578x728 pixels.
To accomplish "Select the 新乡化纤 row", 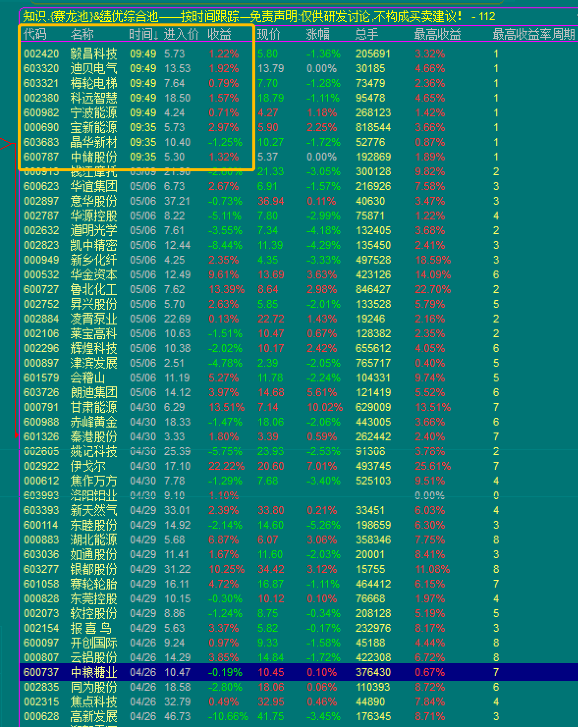I will (x=299, y=260).
